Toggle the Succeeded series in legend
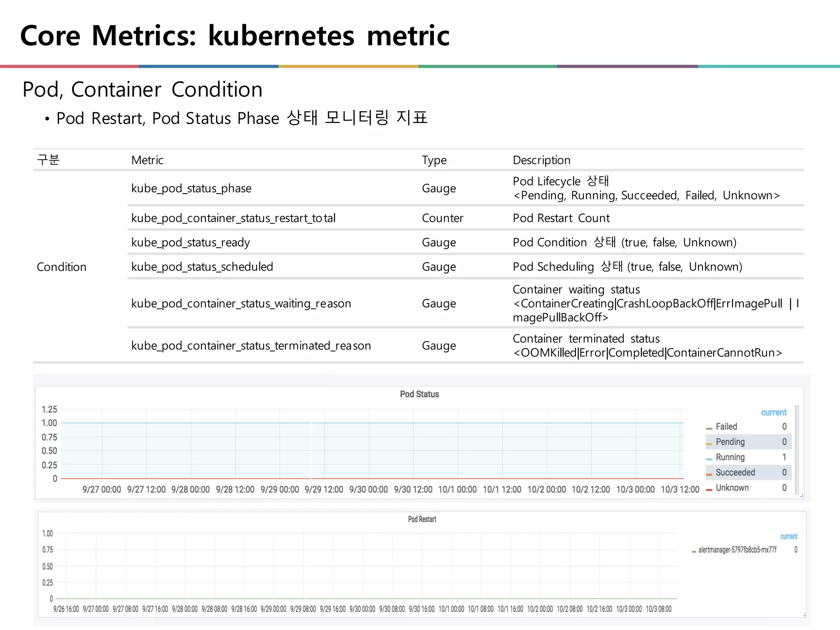 pyautogui.click(x=735, y=472)
